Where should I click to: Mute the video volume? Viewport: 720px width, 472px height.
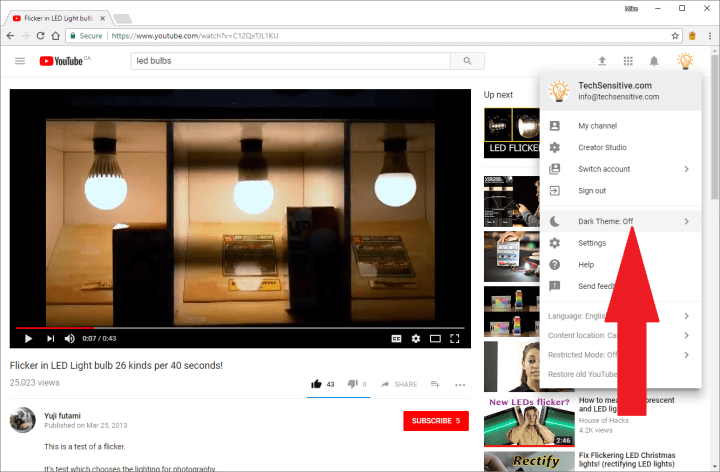(70, 338)
